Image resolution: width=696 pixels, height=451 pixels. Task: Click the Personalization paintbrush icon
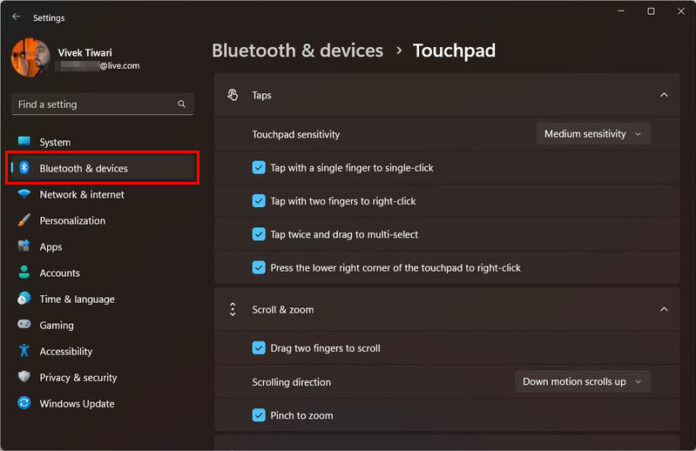click(24, 220)
